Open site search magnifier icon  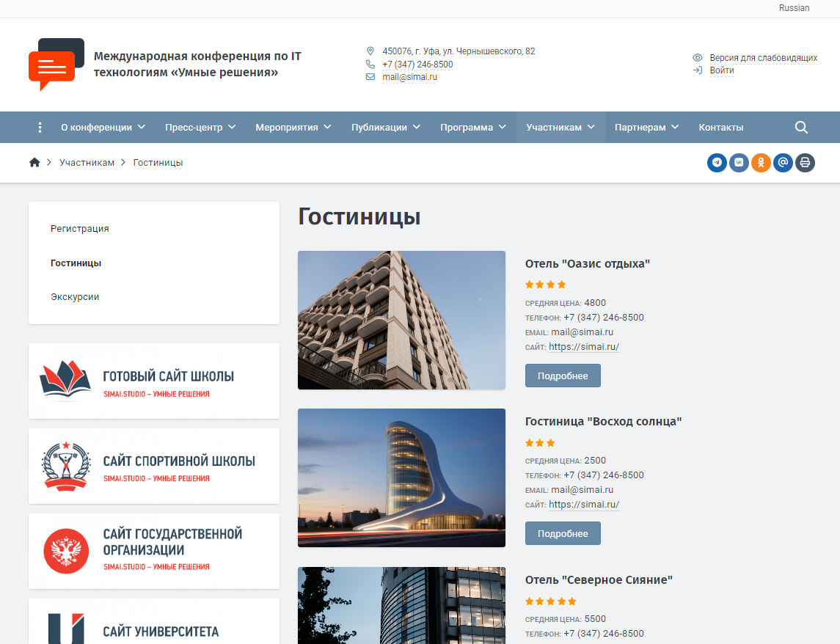[x=801, y=128]
